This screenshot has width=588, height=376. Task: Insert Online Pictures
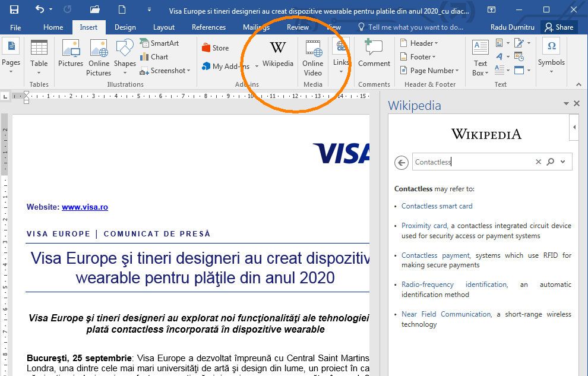tap(99, 58)
